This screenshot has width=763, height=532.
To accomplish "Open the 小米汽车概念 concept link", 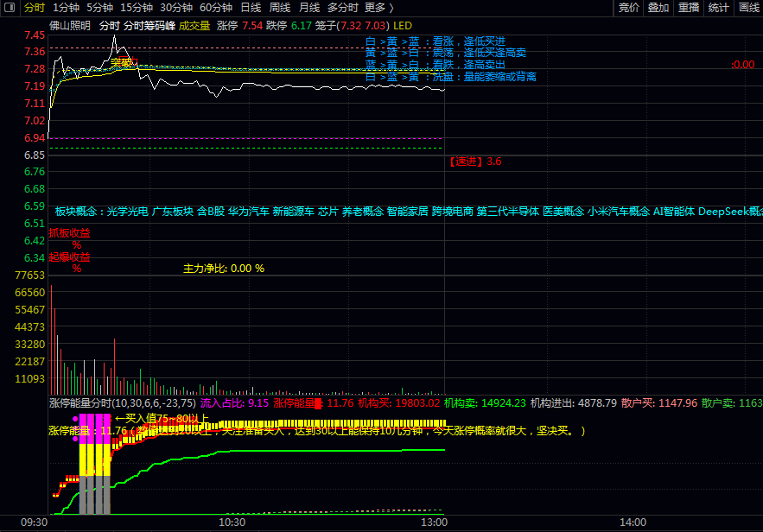I will [x=619, y=211].
